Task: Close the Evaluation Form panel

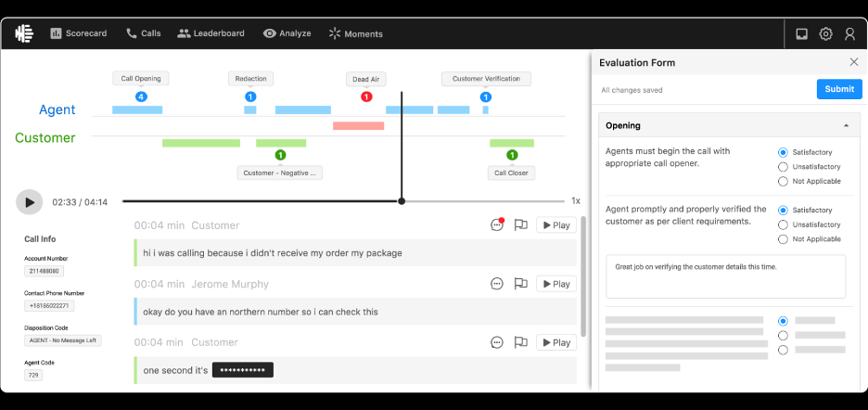Action: 854,62
